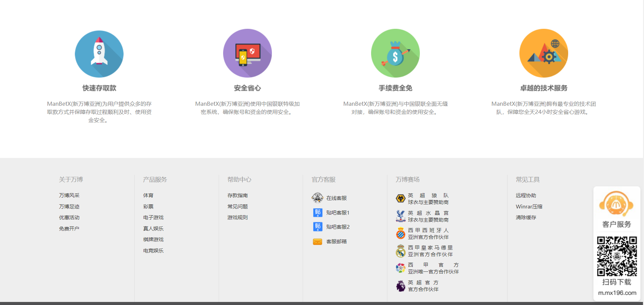Click the purple security devices icon
Image resolution: width=644 pixels, height=305 pixels.
[x=247, y=53]
